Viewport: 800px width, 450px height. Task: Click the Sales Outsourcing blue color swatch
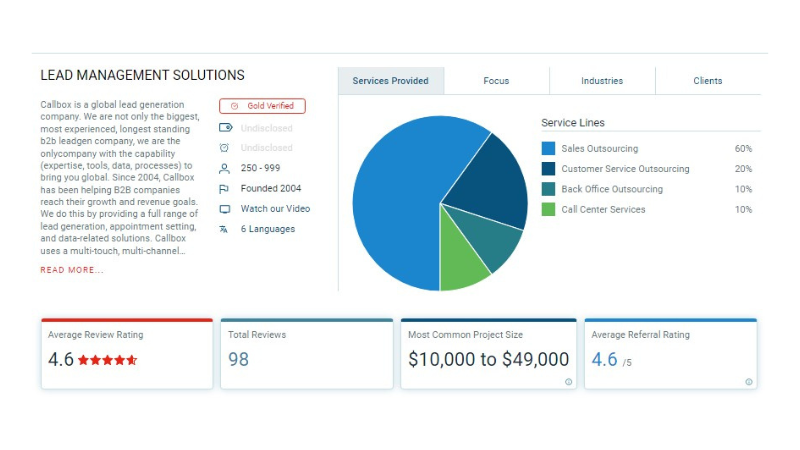(x=548, y=148)
